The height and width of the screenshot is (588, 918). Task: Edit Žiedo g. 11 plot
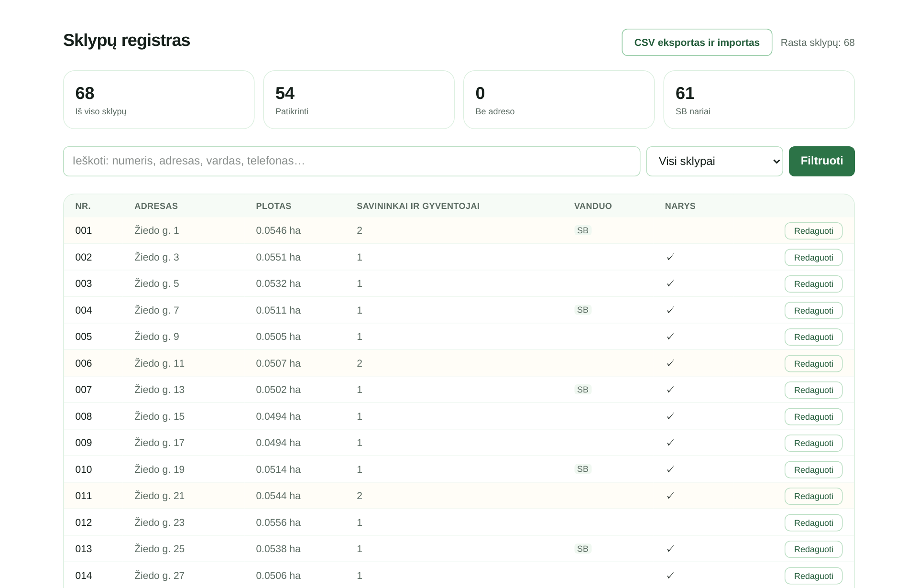[813, 364]
